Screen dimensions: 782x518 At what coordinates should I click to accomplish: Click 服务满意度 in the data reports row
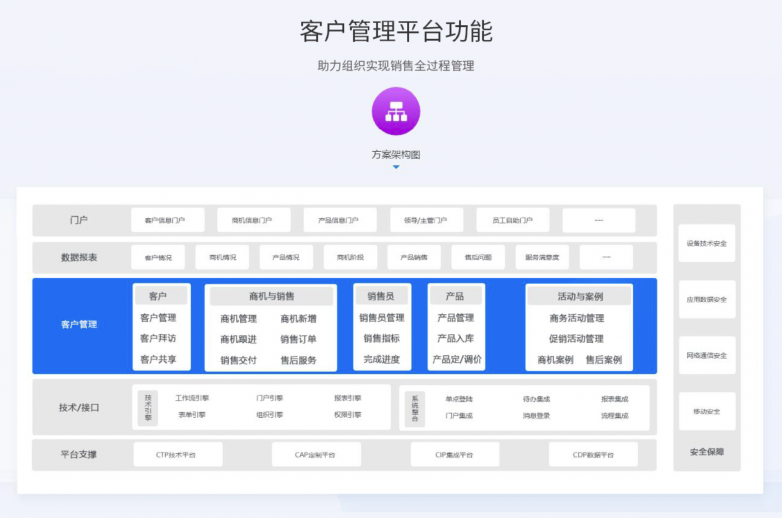(x=543, y=257)
